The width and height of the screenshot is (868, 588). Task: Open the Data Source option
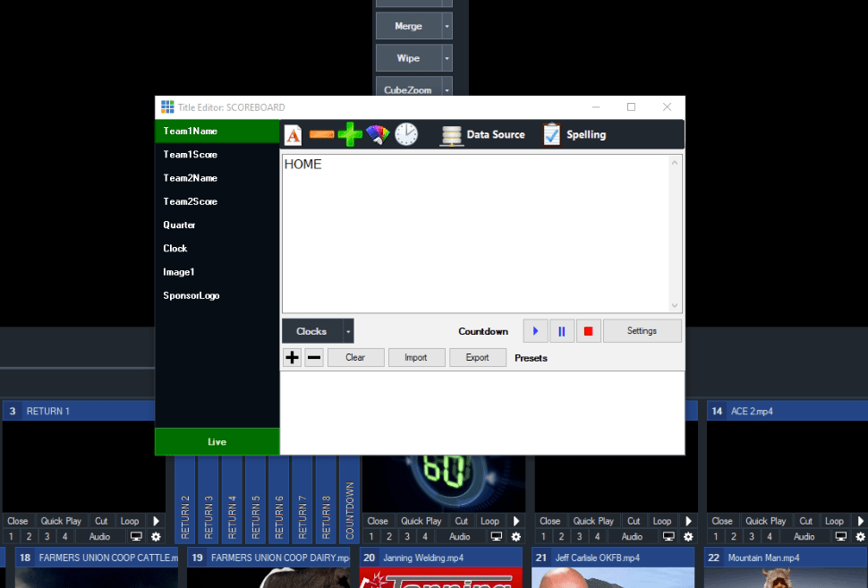point(483,135)
